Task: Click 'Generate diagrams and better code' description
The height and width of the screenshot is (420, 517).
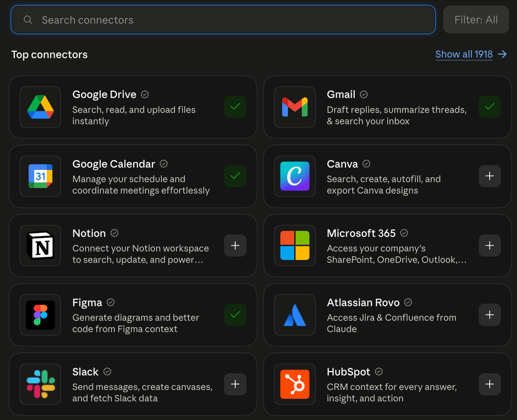Action: tap(136, 323)
